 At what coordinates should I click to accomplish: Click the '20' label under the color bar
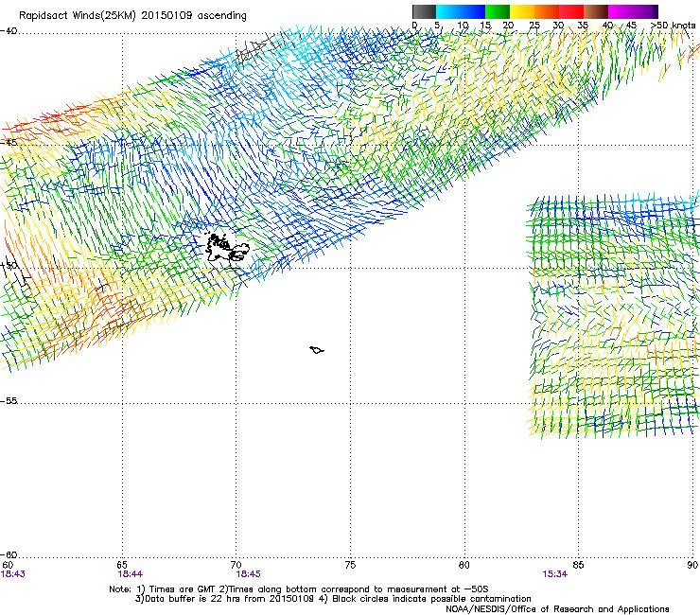point(509,26)
